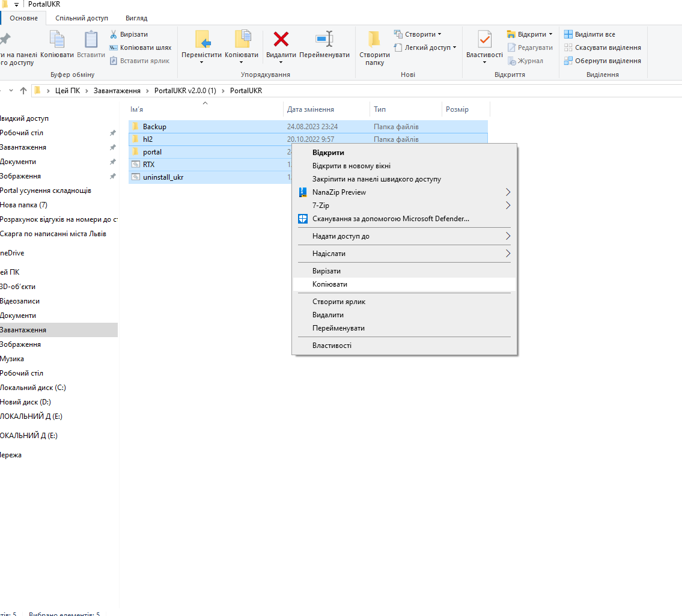Click the Cut scissors icon

tap(114, 34)
